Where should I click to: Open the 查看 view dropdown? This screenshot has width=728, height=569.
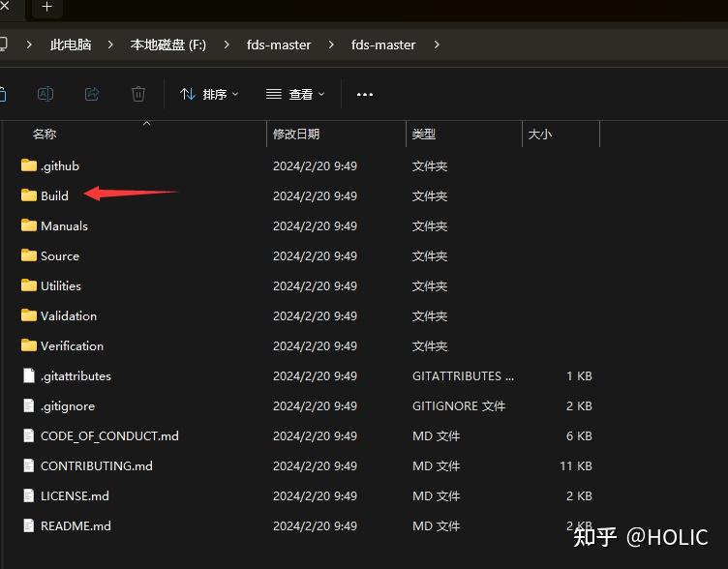point(295,95)
